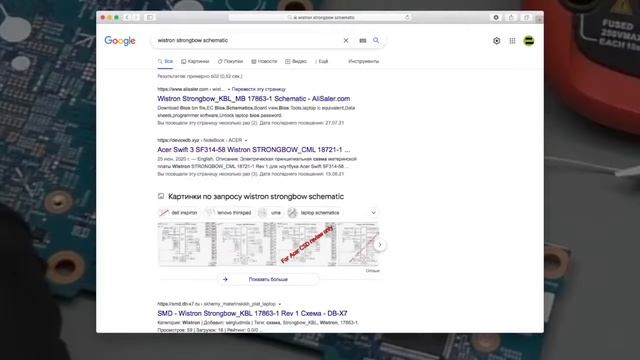Expand options arrow next to devicedb.xyz URL

click(x=246, y=140)
